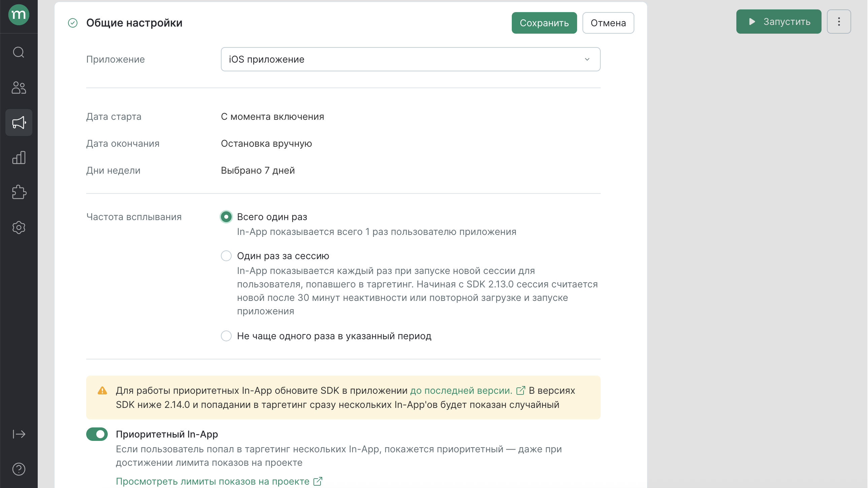The image size is (868, 488).
Task: Click the green check icon by Общие настройки
Action: (x=73, y=23)
